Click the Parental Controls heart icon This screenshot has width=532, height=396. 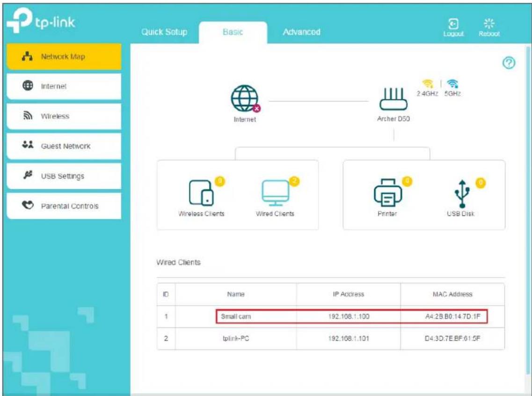pos(28,205)
